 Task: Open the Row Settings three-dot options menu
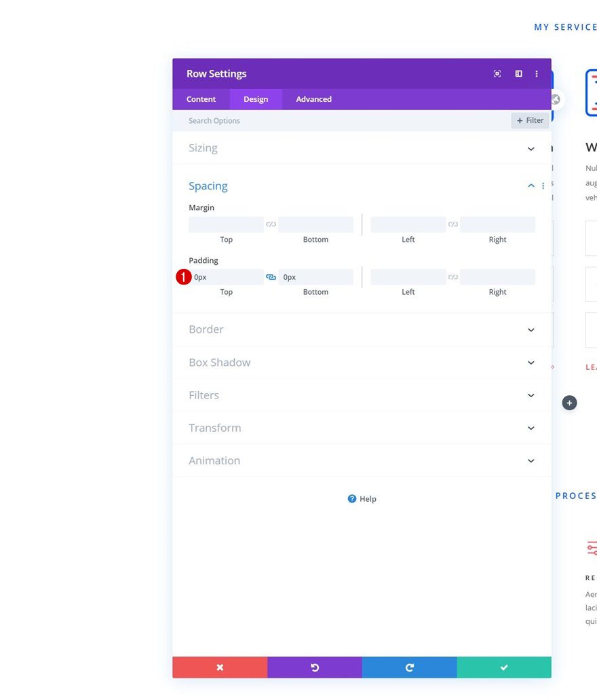click(537, 73)
